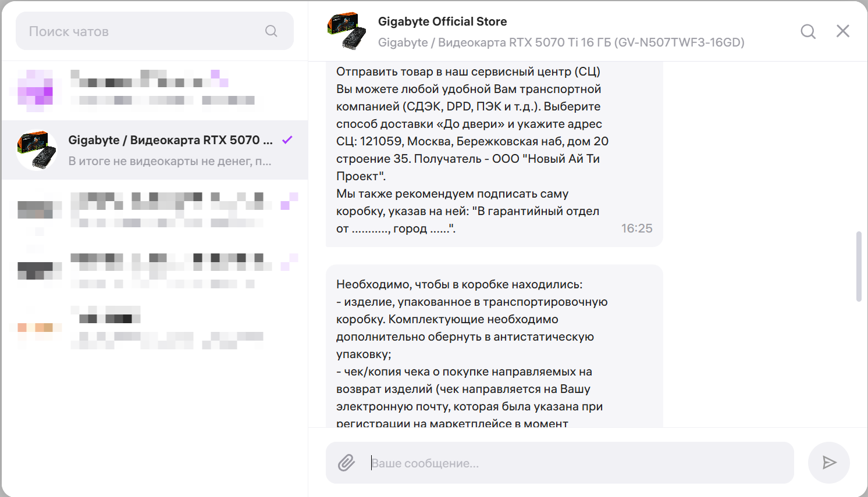Close the chat window with the X

tap(843, 31)
